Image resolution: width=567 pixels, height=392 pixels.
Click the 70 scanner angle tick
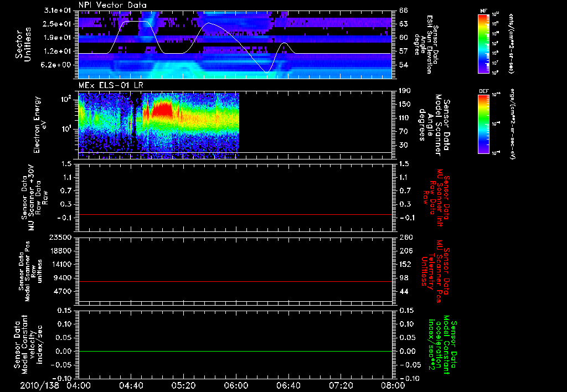(x=404, y=132)
